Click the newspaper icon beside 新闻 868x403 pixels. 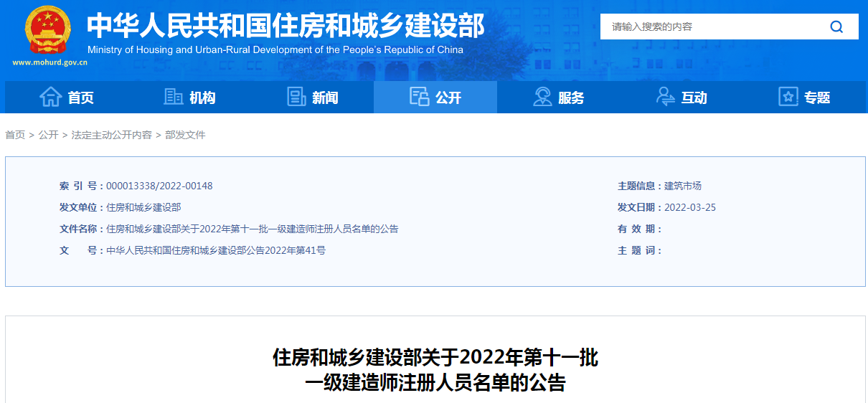pos(296,97)
